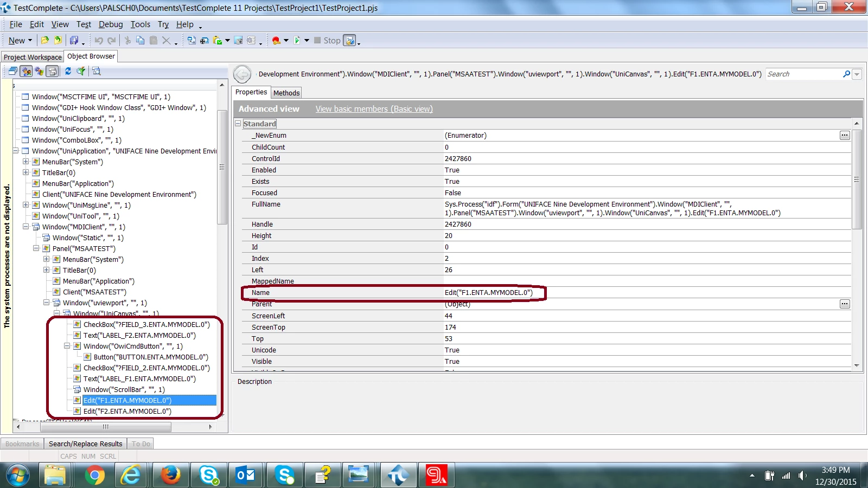This screenshot has width=868, height=488.
Task: Collapse the Panel("MSAATEST") tree node
Action: (x=36, y=248)
